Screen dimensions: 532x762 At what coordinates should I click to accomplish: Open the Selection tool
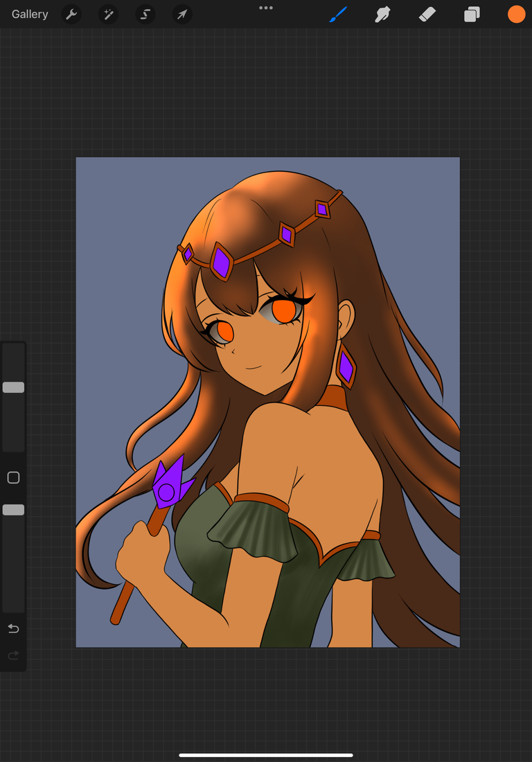tap(145, 14)
